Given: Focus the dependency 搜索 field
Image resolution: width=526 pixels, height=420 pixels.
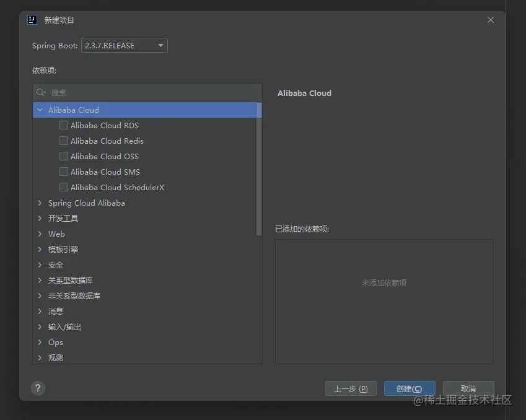Looking at the screenshot, I should click(x=147, y=92).
